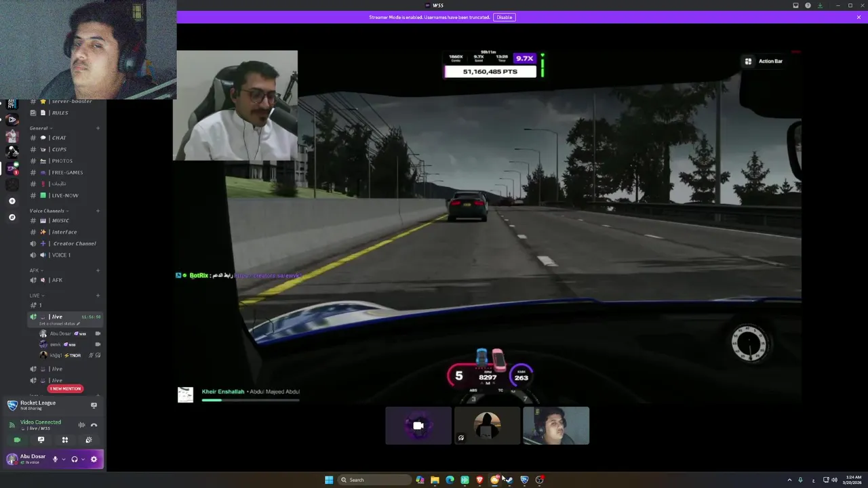Toggle noise suppression waveform icon
The image size is (868, 488).
(x=81, y=425)
